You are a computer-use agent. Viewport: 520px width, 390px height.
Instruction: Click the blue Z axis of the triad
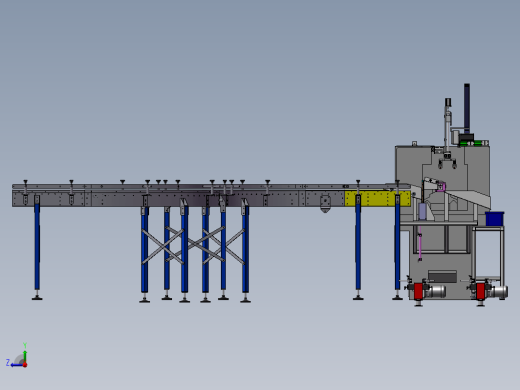pos(16,365)
